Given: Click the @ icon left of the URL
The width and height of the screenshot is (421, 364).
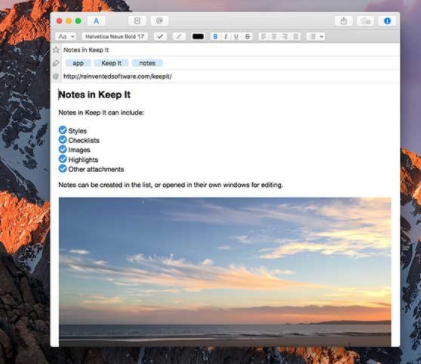Looking at the screenshot, I should pos(56,76).
